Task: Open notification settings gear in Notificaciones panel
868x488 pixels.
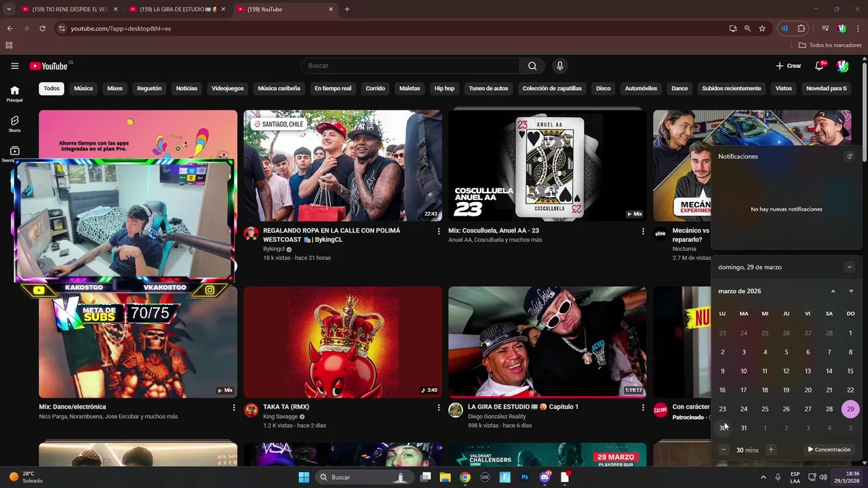Action: click(849, 156)
